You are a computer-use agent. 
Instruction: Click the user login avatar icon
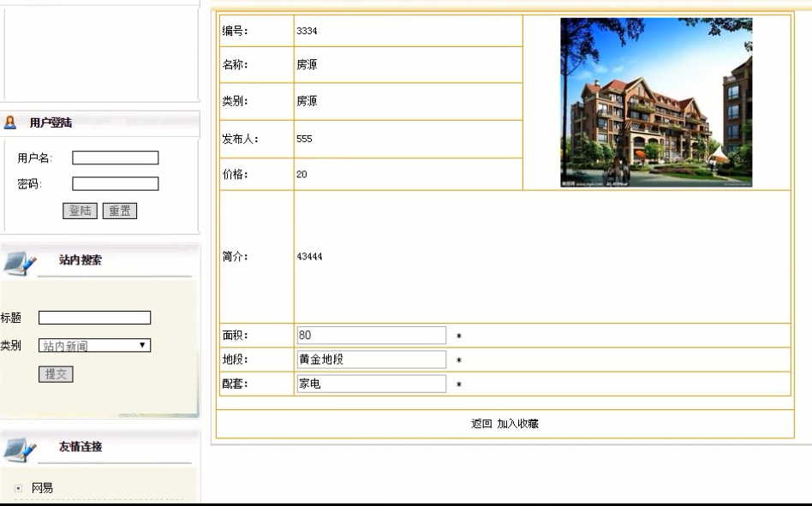point(9,122)
